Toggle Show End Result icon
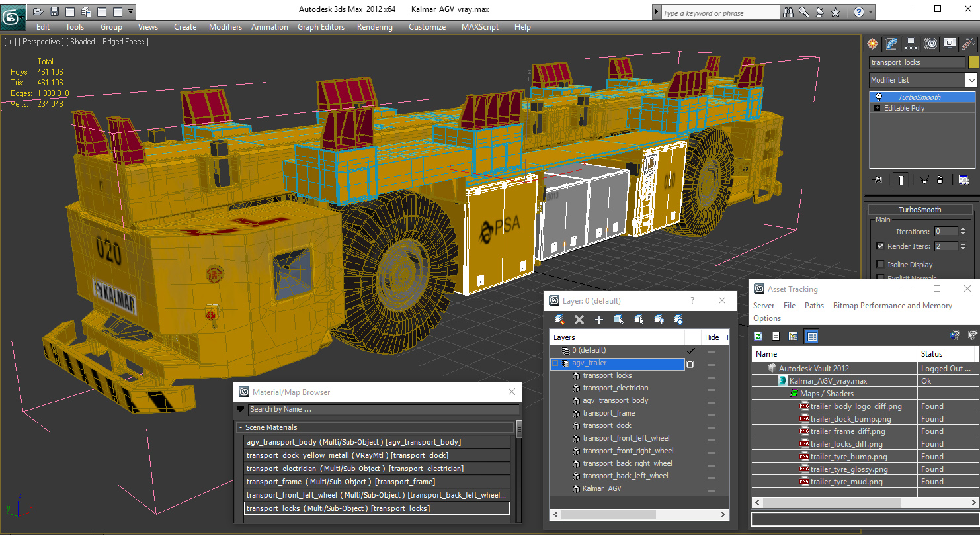The image size is (980, 536). 901,179
